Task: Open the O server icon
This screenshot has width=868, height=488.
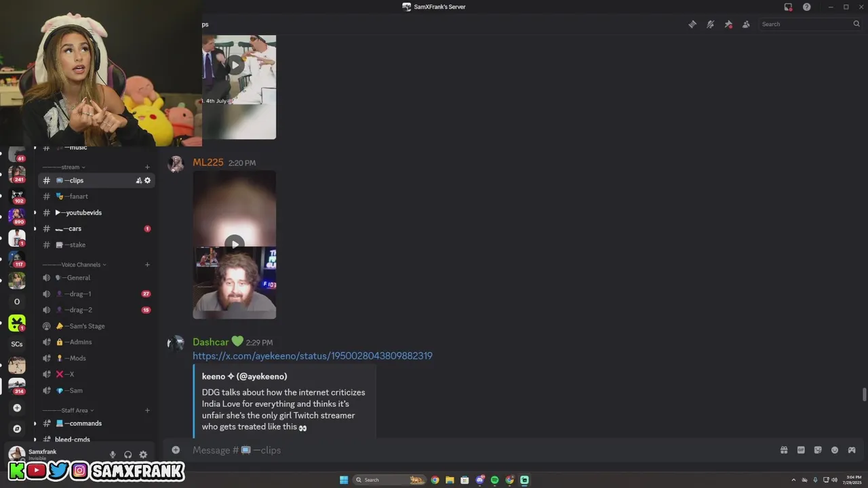Action: point(17,302)
